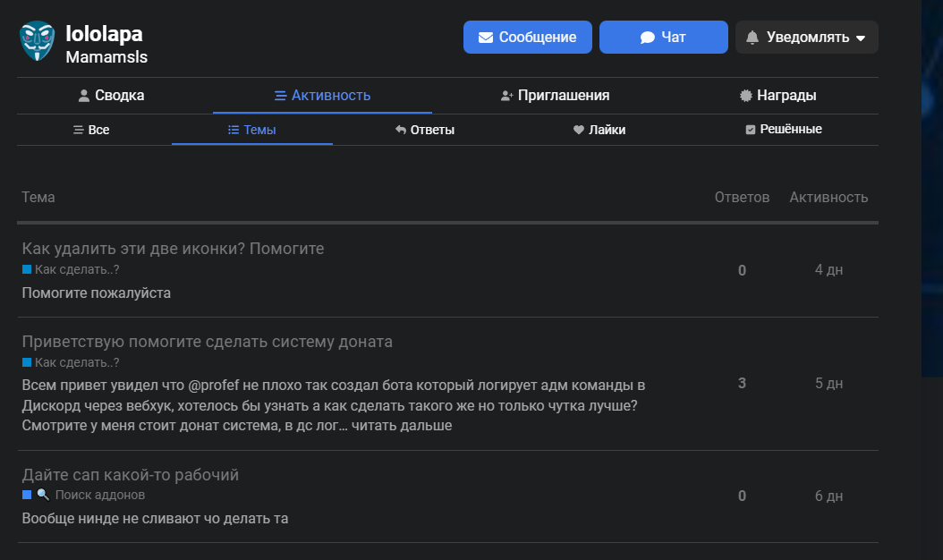The image size is (943, 560).
Task: Open the Приглашения tab
Action: (555, 96)
